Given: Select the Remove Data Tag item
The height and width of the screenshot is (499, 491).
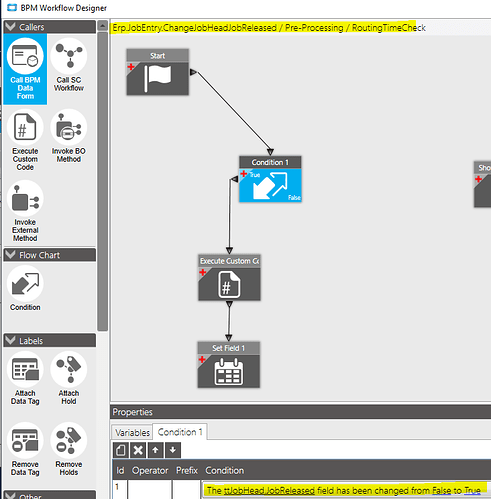Looking at the screenshot, I should tap(25, 450).
